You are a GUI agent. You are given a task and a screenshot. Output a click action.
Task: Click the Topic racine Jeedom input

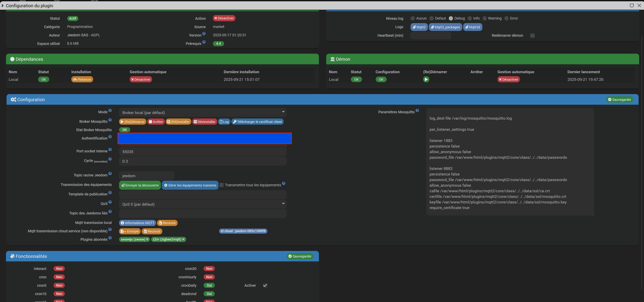(146, 176)
